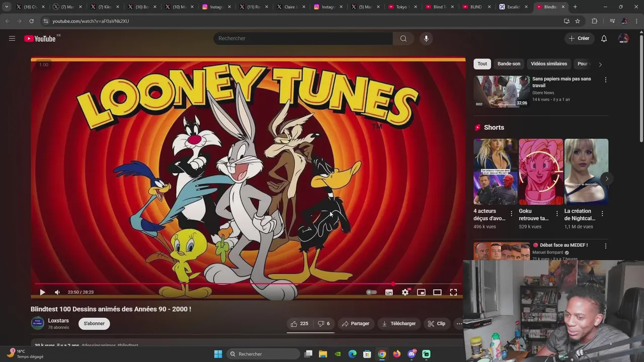Enter fullscreen mode
The height and width of the screenshot is (362, 644).
[x=453, y=292]
